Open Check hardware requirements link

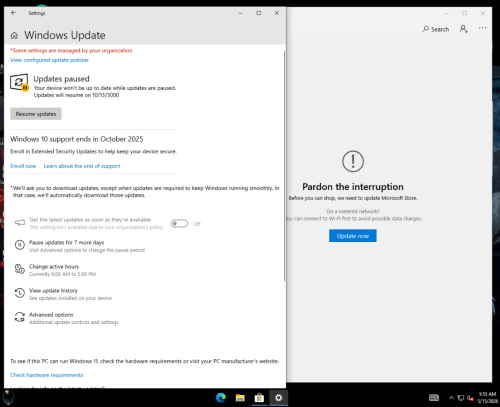pyautogui.click(x=47, y=375)
